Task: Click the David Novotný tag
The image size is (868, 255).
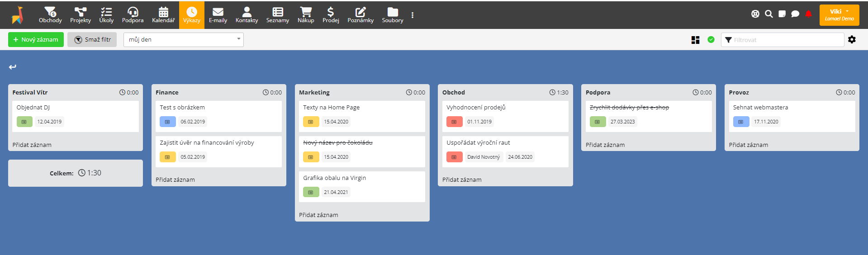Action: 484,157
